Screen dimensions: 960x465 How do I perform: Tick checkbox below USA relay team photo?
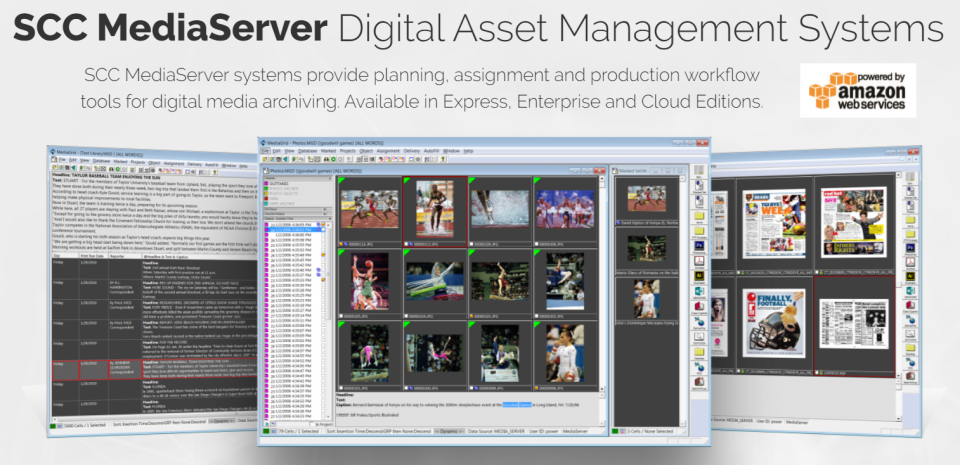(x=536, y=244)
